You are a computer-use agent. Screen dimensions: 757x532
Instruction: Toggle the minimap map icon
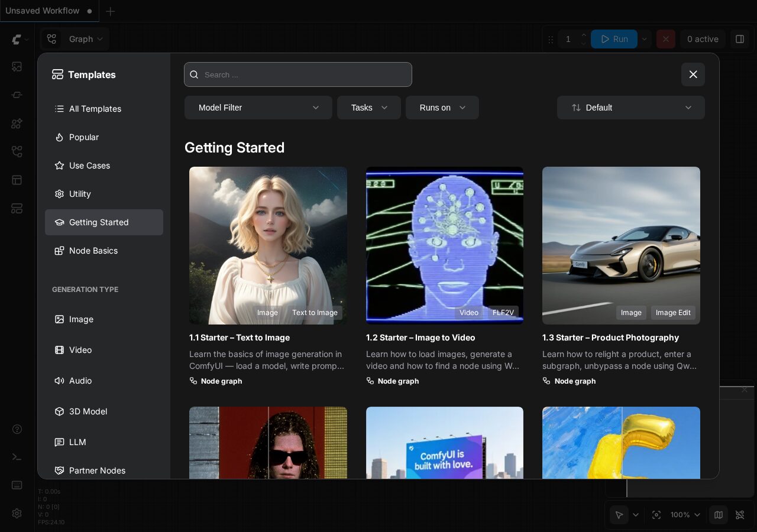point(719,515)
